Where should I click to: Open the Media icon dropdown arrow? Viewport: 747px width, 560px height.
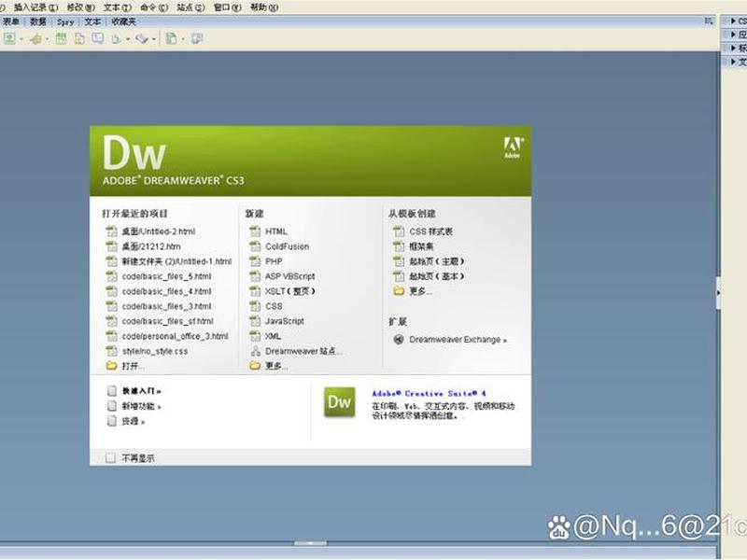tap(48, 39)
